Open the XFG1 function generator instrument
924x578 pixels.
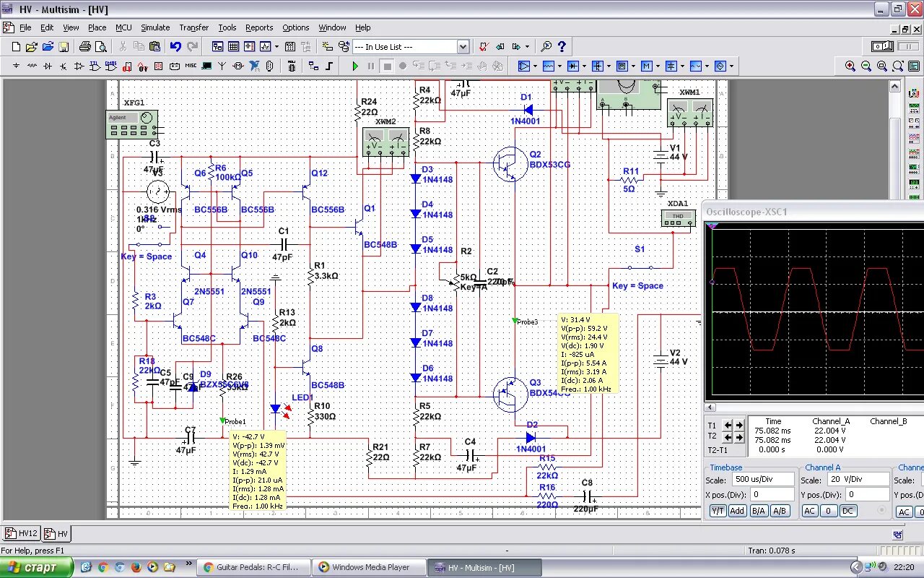point(132,124)
